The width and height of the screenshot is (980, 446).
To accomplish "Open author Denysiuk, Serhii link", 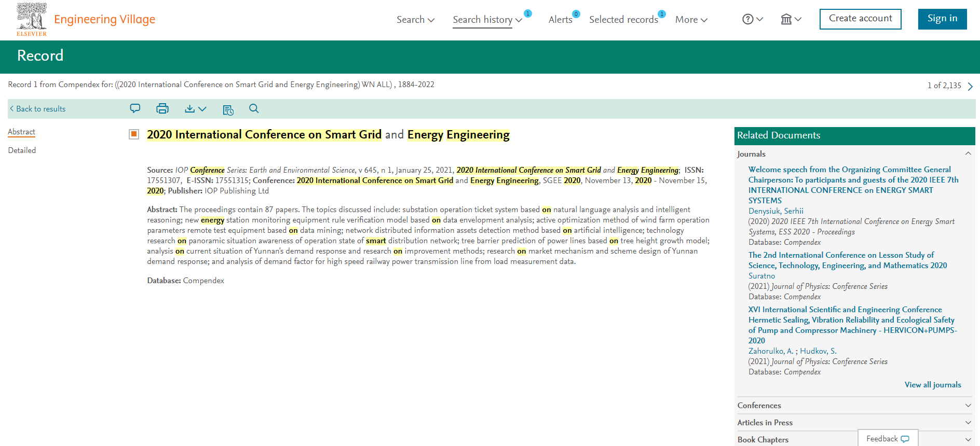I will pos(775,211).
